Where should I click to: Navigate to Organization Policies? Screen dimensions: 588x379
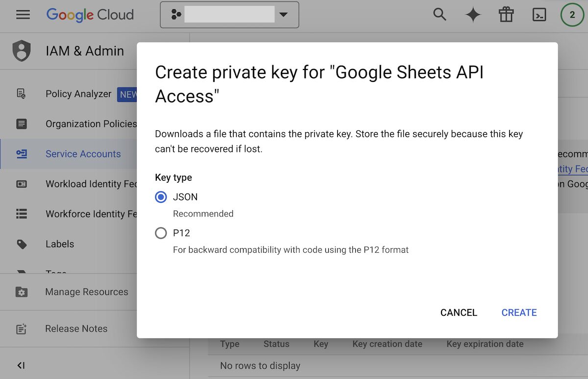(22, 124)
